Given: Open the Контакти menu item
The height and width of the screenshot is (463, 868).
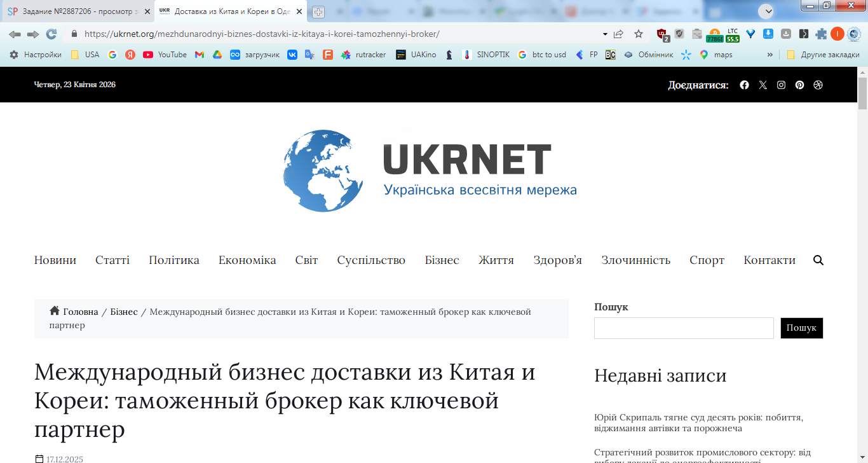Looking at the screenshot, I should point(770,260).
